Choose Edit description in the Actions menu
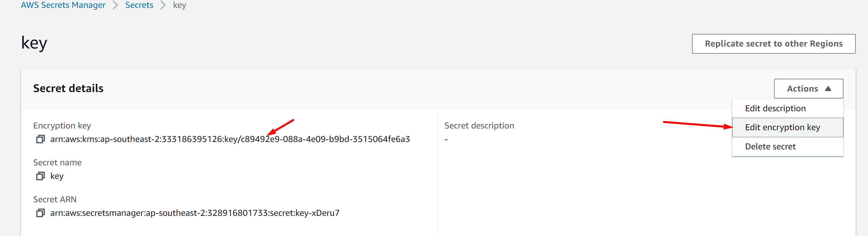Screen dimensions: 868x236 pos(775,108)
